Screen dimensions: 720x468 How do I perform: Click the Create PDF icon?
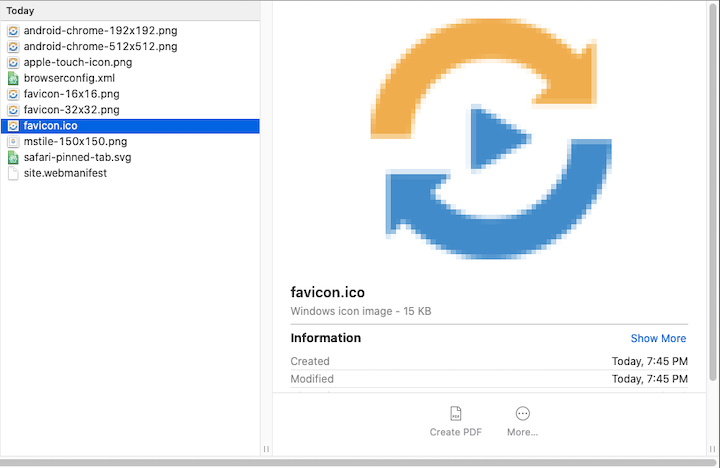click(456, 413)
